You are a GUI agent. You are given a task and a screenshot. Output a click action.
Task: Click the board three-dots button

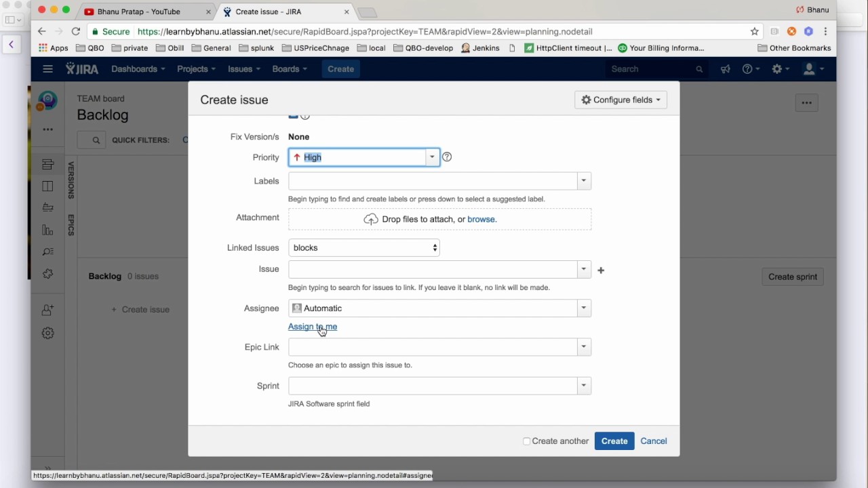(806, 103)
